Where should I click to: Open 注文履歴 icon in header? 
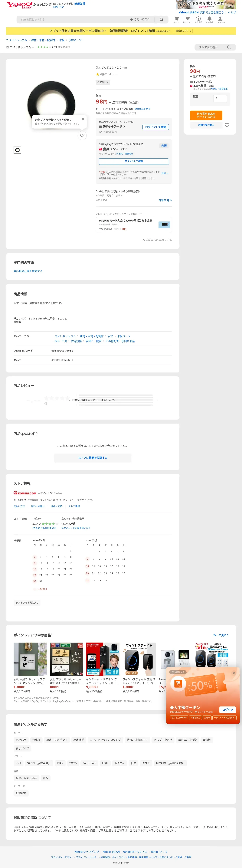point(198,20)
